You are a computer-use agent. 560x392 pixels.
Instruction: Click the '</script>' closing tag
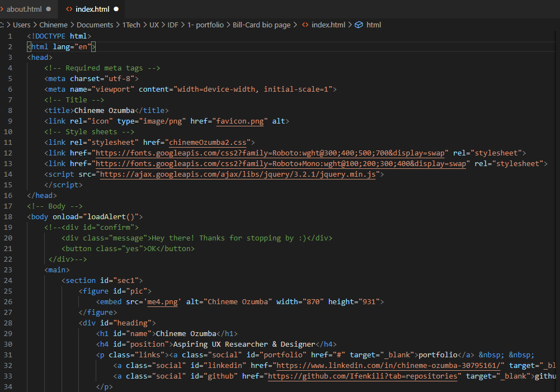click(x=63, y=185)
